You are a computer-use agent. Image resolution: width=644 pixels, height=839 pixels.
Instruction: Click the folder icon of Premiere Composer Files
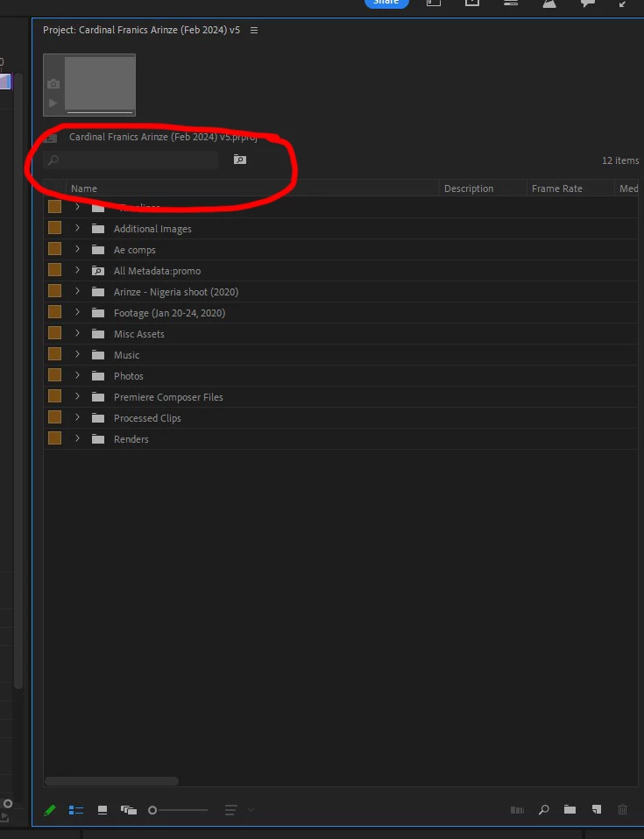(x=98, y=396)
